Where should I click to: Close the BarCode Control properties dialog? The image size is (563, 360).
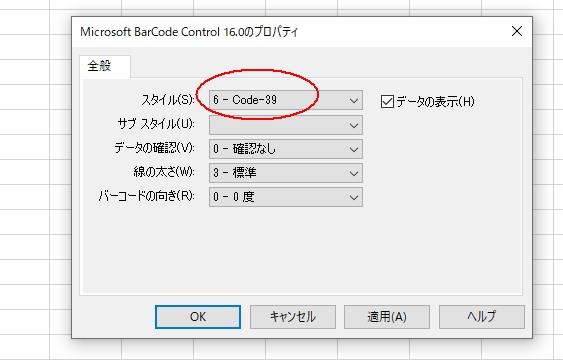[517, 31]
